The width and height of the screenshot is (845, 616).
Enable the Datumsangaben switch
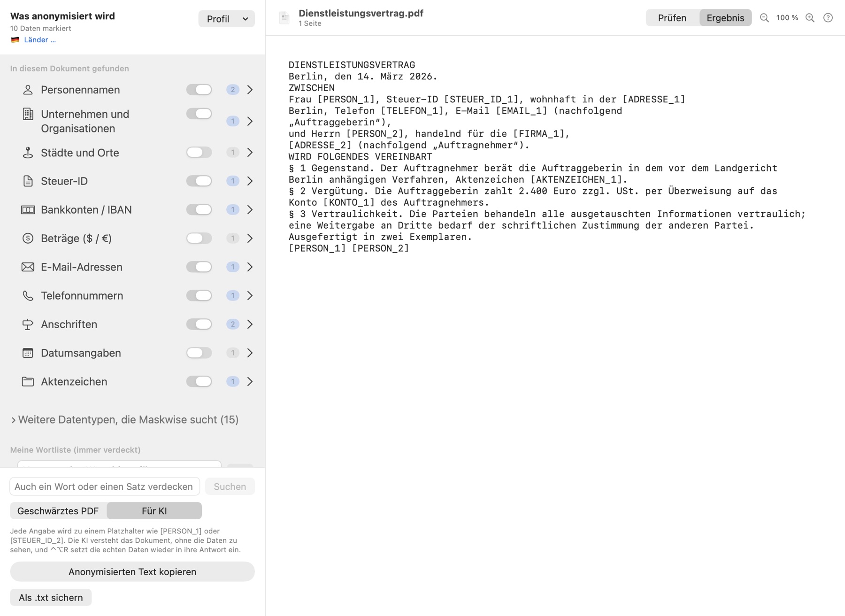pos(199,353)
